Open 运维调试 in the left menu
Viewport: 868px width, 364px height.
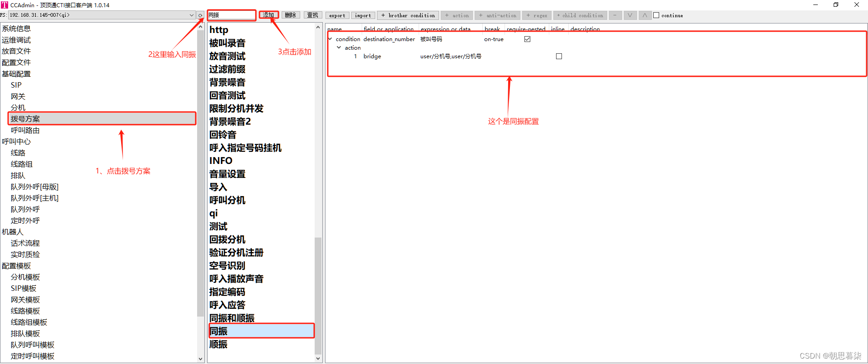point(16,40)
